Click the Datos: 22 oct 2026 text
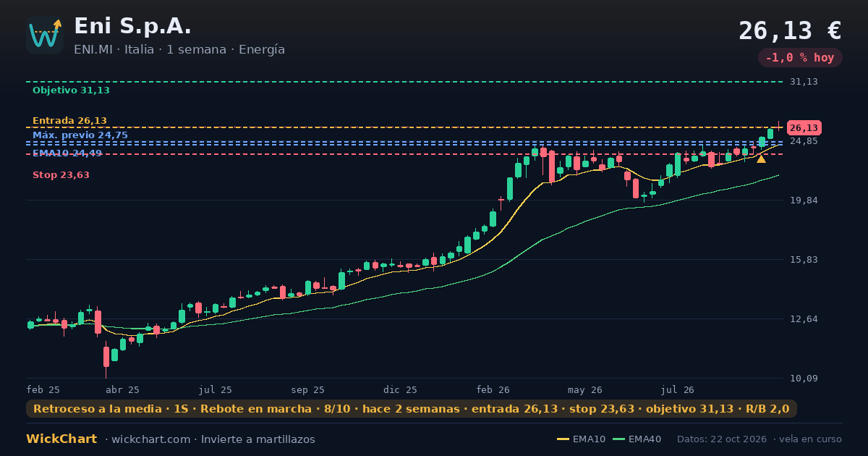The image size is (868, 456). tap(723, 439)
